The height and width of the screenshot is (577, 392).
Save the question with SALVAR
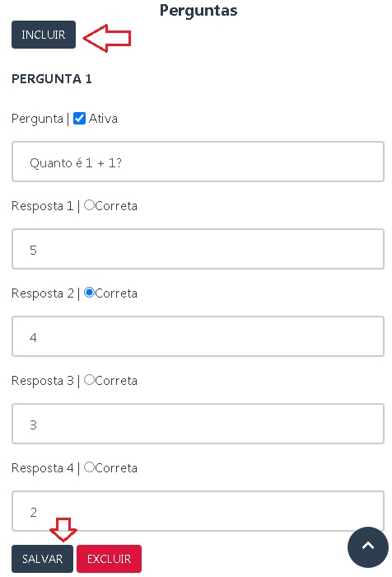42,559
